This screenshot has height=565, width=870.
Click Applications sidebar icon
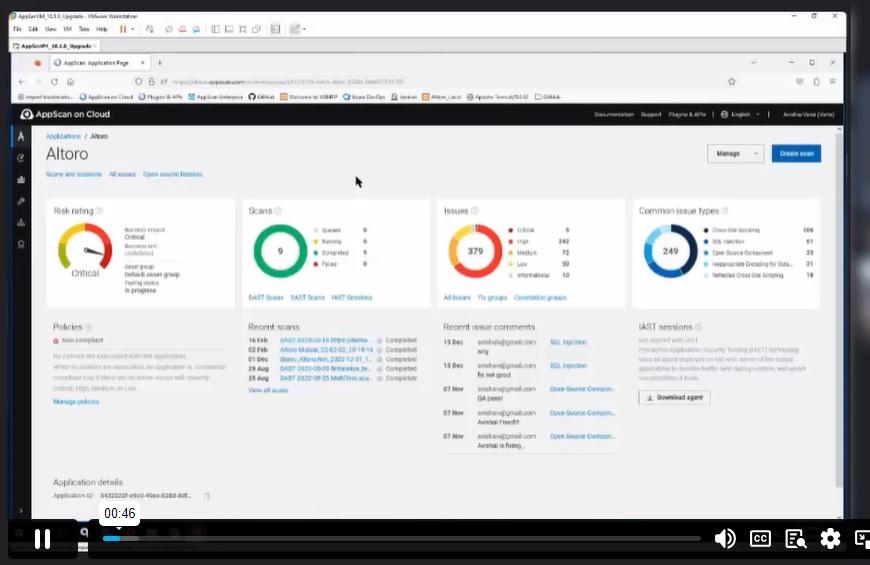21,136
